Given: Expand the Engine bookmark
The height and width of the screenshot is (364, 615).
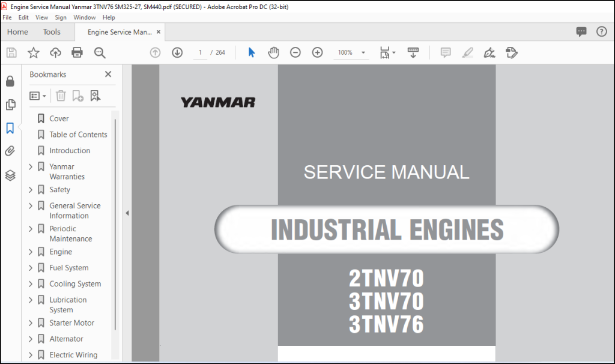Looking at the screenshot, I should tap(31, 252).
